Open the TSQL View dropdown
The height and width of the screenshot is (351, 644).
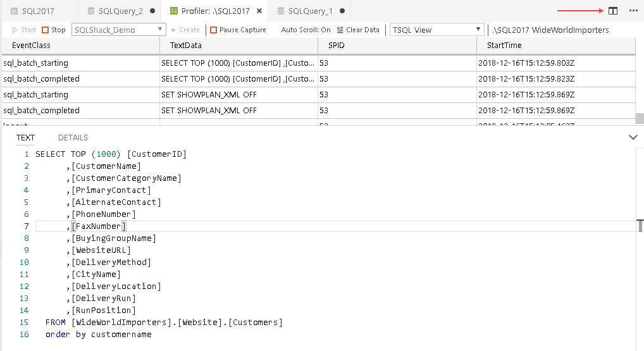tap(437, 30)
